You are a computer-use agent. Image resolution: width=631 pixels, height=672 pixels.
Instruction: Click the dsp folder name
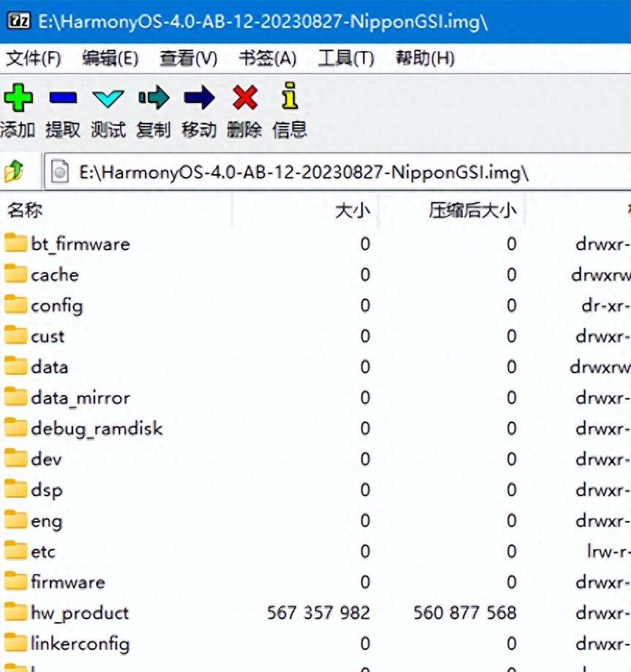(x=47, y=490)
